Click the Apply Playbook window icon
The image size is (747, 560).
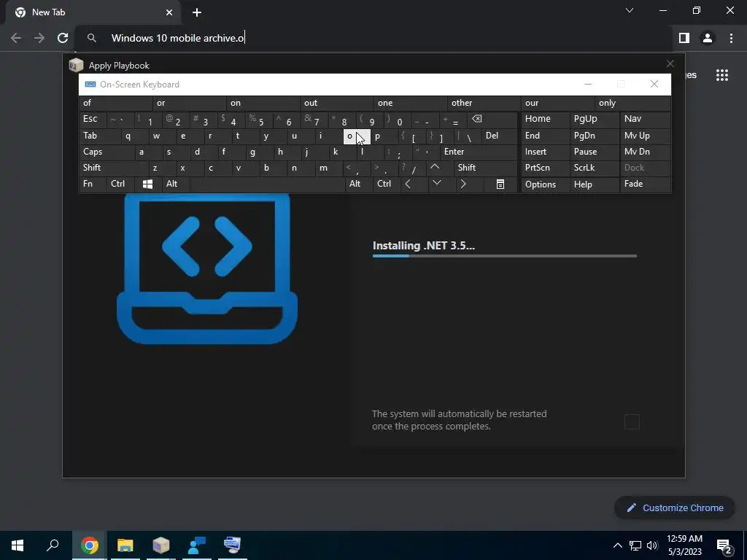[x=76, y=65]
